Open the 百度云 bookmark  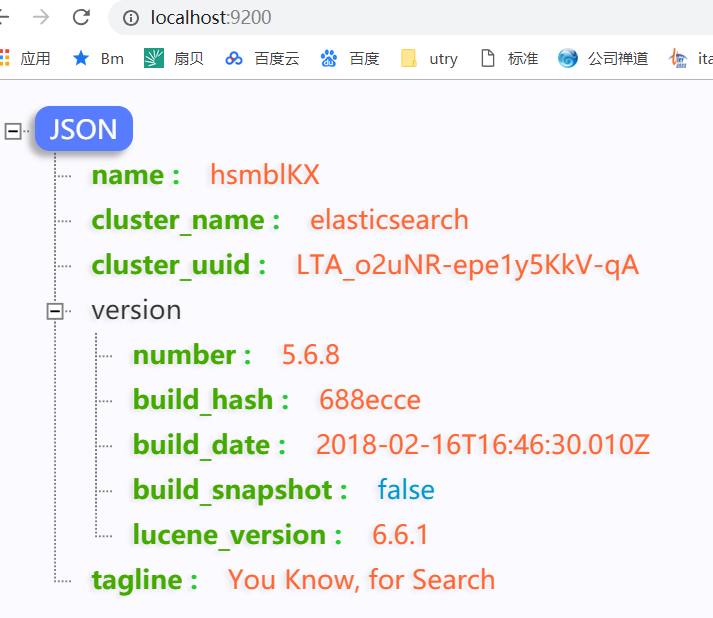(262, 59)
